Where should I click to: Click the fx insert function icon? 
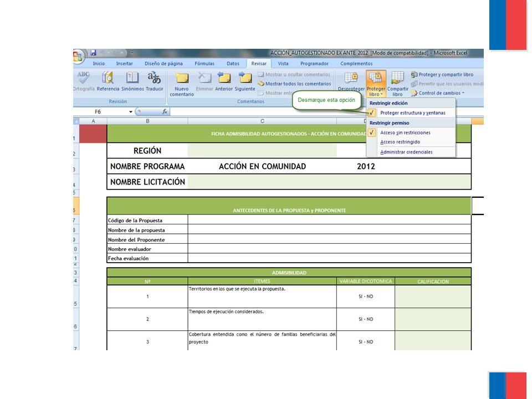165,111
